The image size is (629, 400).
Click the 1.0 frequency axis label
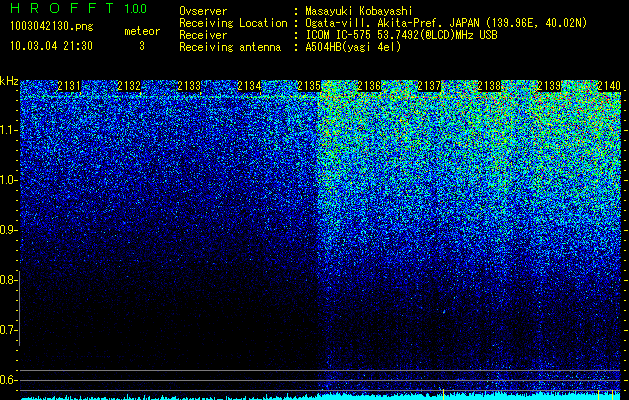tap(7, 180)
